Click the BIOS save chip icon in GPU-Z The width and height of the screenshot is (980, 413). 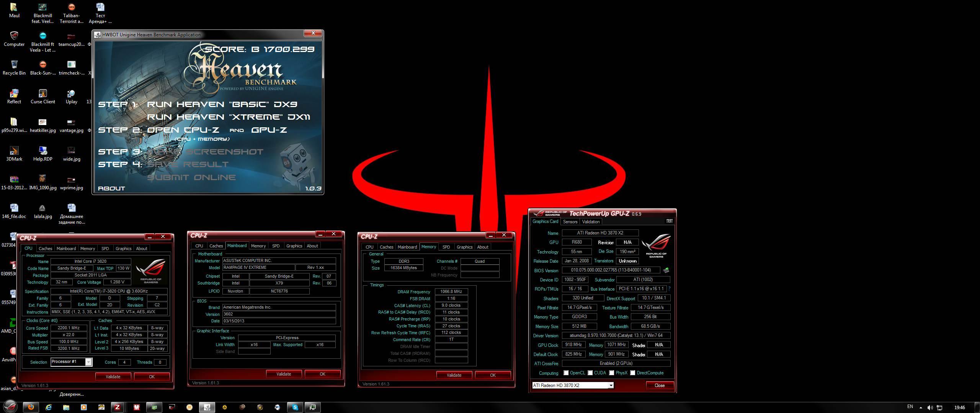666,270
